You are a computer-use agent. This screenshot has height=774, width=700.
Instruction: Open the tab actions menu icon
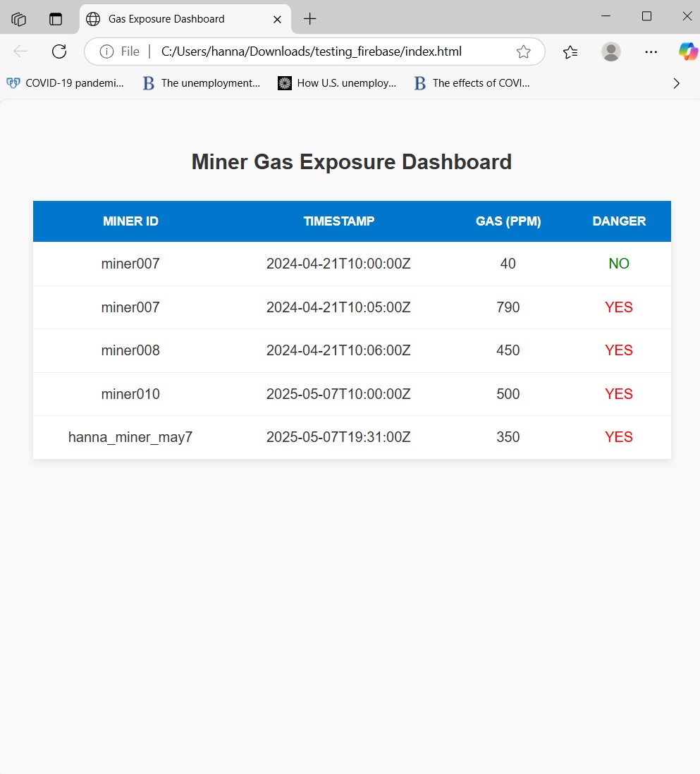pos(56,19)
